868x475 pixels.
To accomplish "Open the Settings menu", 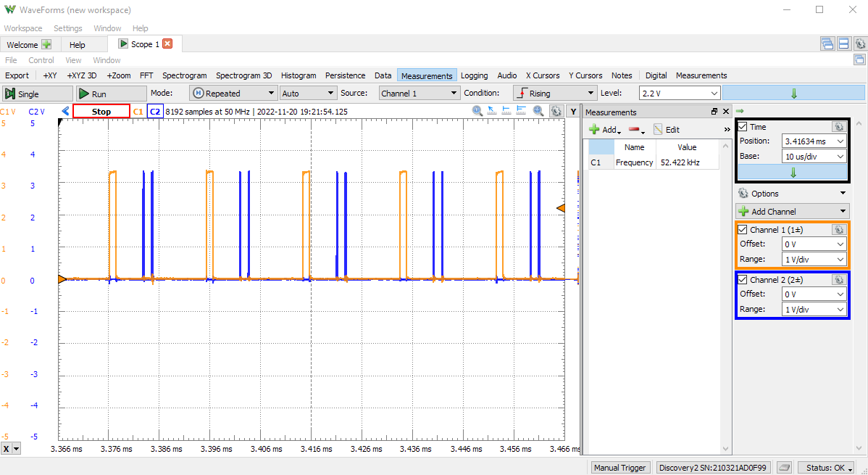I will click(x=67, y=28).
